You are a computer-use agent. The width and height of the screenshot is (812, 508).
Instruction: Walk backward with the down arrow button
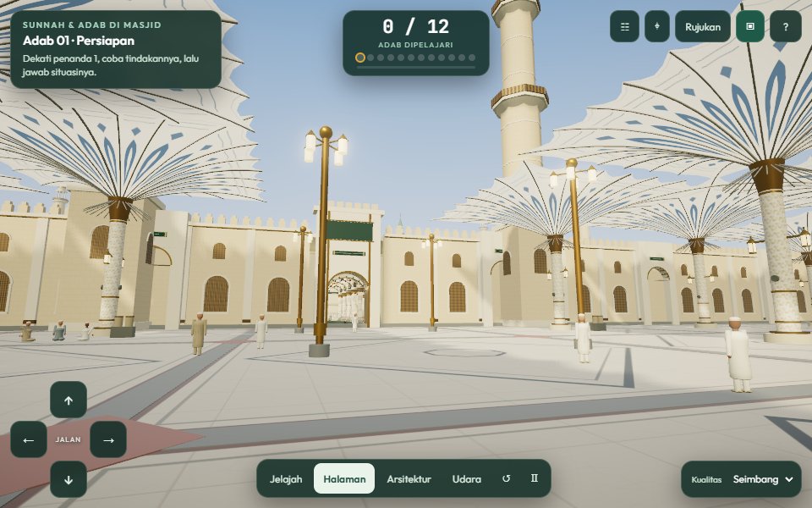tap(69, 479)
